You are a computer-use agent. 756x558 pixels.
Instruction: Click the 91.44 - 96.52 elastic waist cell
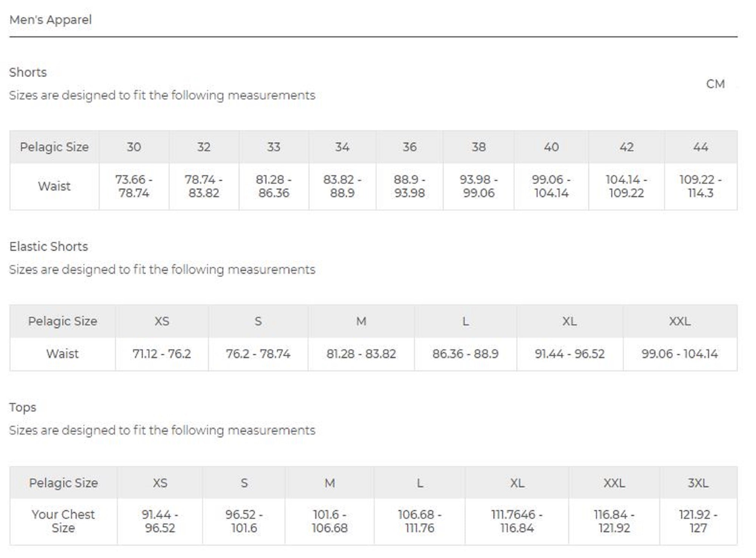pyautogui.click(x=570, y=354)
